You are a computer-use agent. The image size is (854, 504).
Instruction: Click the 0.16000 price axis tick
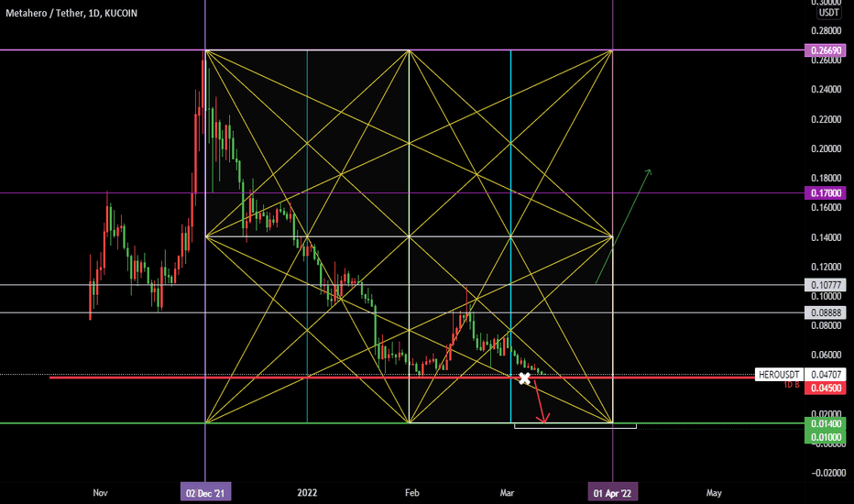click(x=826, y=208)
